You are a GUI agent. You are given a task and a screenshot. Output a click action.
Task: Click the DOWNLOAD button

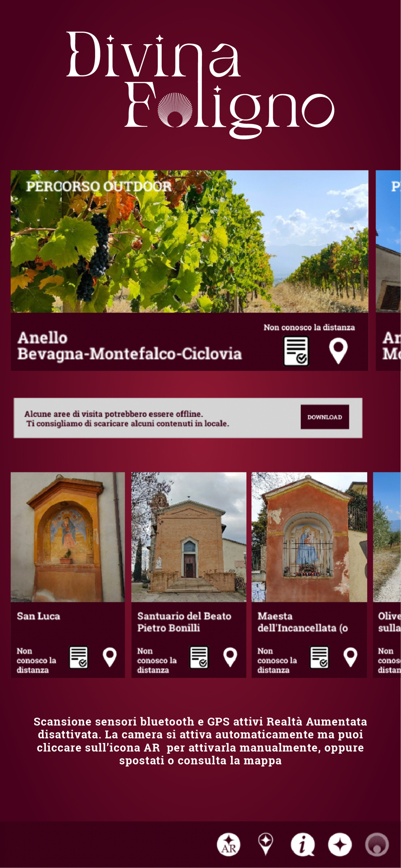(x=325, y=417)
